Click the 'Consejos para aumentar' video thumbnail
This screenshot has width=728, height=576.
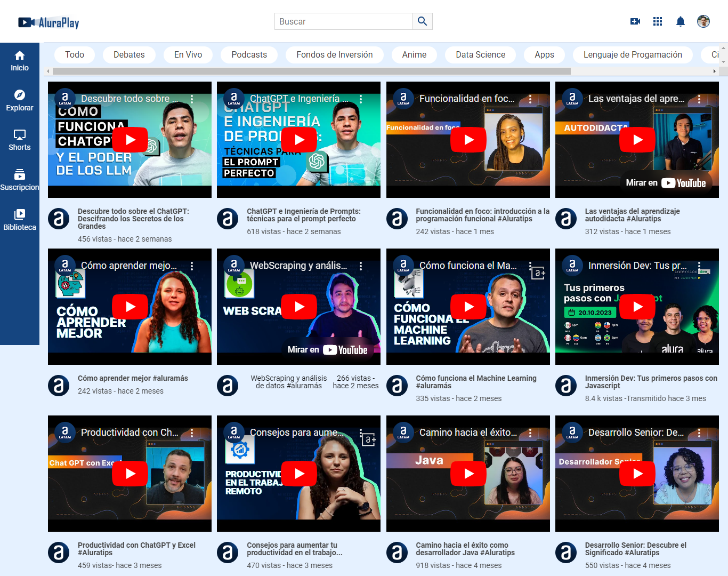pyautogui.click(x=298, y=474)
